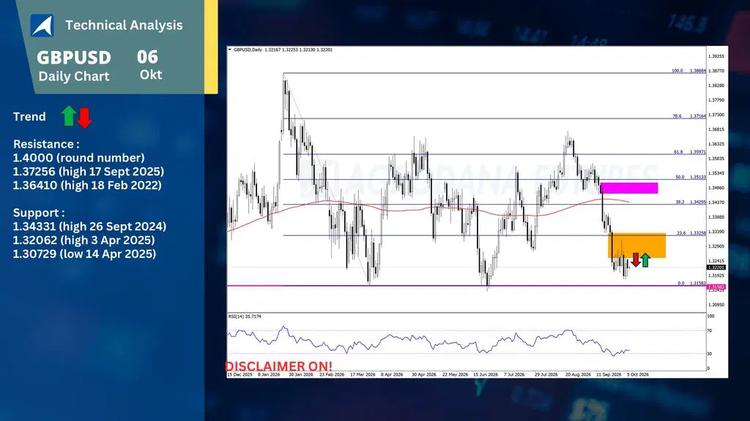The height and width of the screenshot is (421, 750).
Task: Click the 1.35345 price axis label
Action: point(717,173)
